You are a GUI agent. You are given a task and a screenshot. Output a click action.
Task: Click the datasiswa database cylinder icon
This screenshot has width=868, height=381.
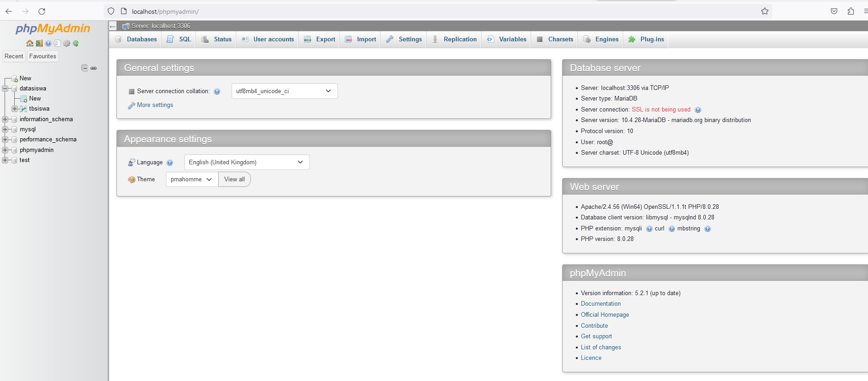[14, 89]
